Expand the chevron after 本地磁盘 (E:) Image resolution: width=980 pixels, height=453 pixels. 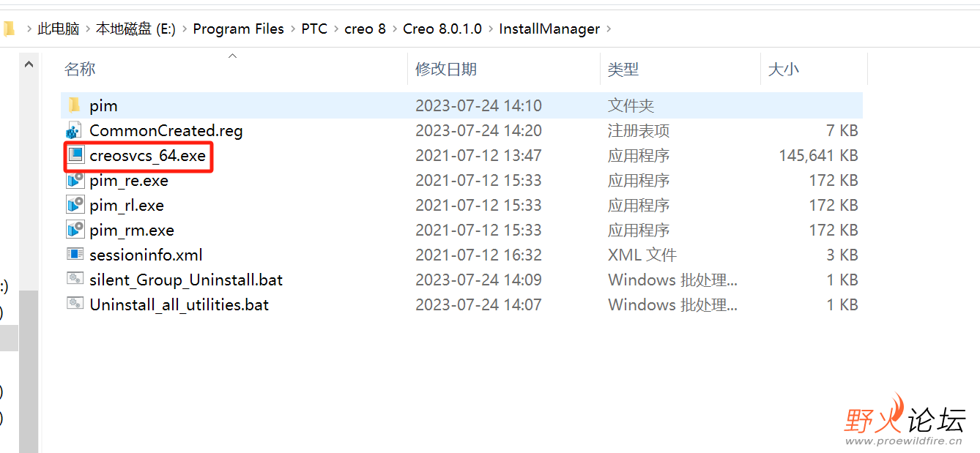point(185,29)
